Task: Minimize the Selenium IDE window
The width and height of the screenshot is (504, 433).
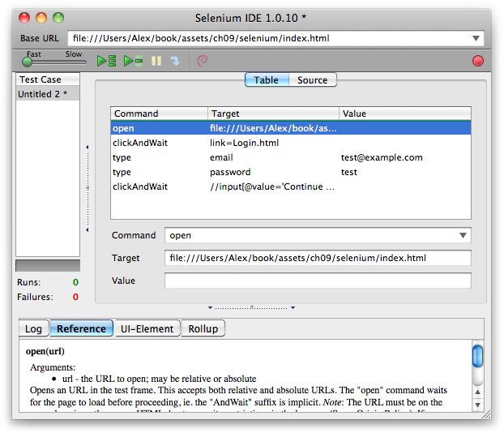Action: (41, 18)
